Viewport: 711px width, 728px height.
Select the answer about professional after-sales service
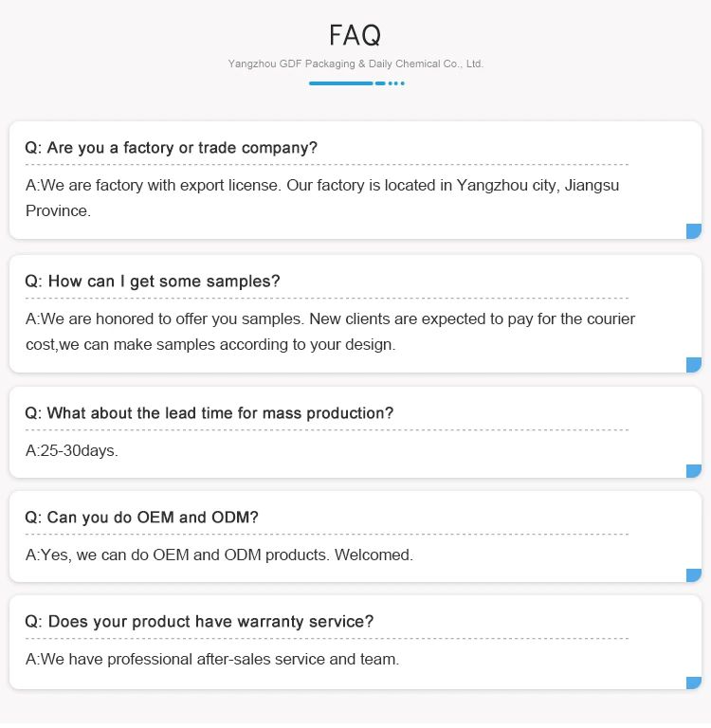[212, 659]
